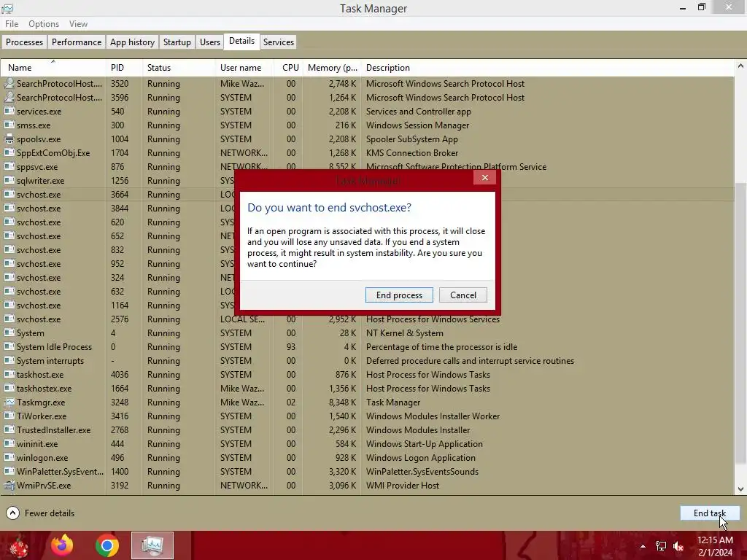The height and width of the screenshot is (560, 747).
Task: Click the Task Manager taskbar button
Action: [152, 545]
